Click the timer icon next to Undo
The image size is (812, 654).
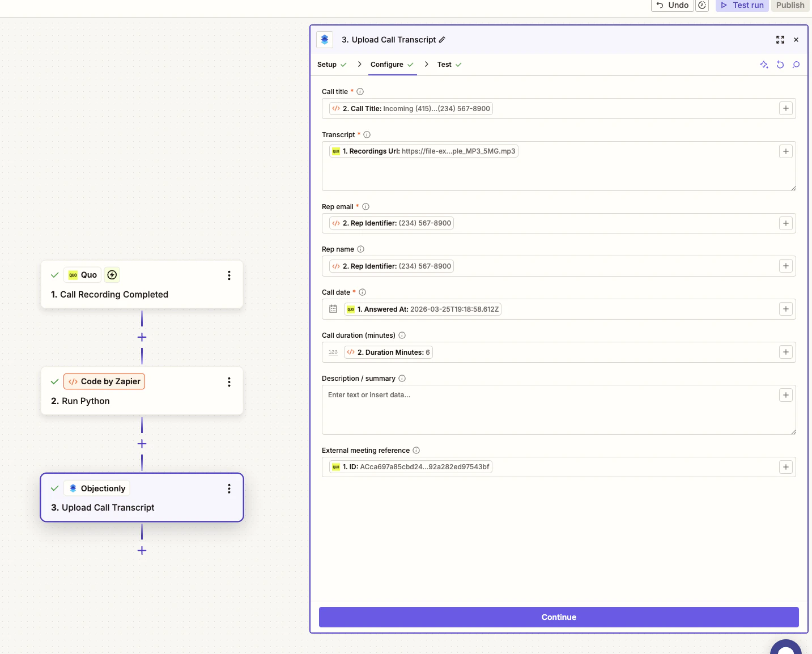(x=702, y=5)
